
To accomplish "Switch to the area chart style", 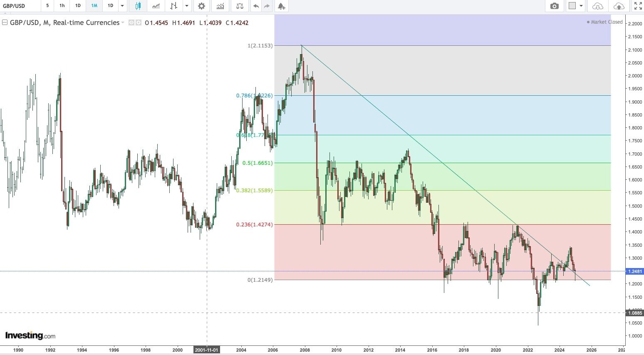I will coord(156,6).
